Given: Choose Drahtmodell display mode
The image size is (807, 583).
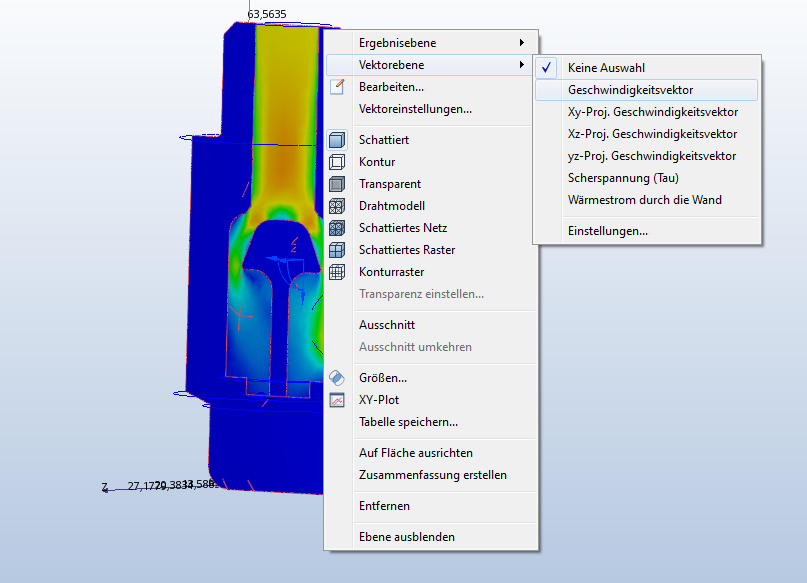Looking at the screenshot, I should coord(431,206).
